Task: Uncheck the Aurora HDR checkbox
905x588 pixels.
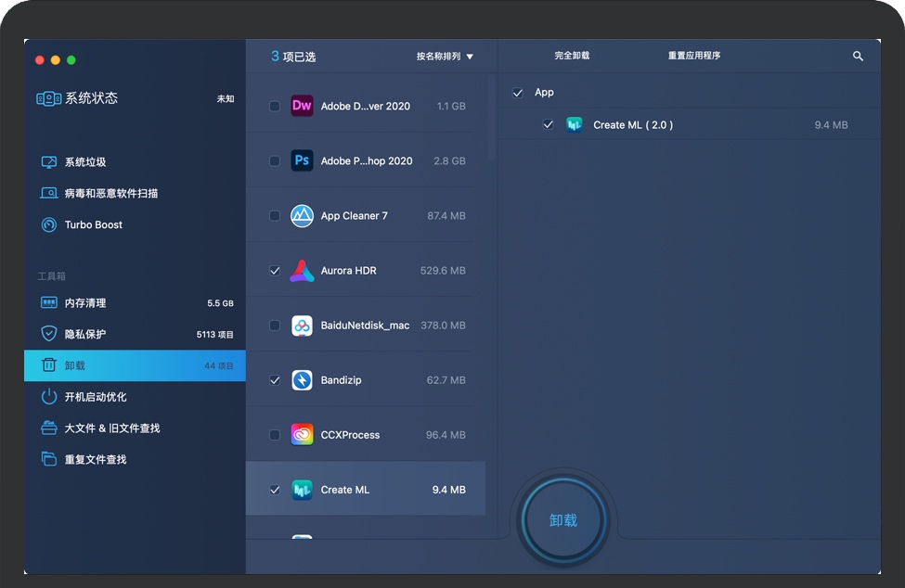Action: click(x=275, y=271)
